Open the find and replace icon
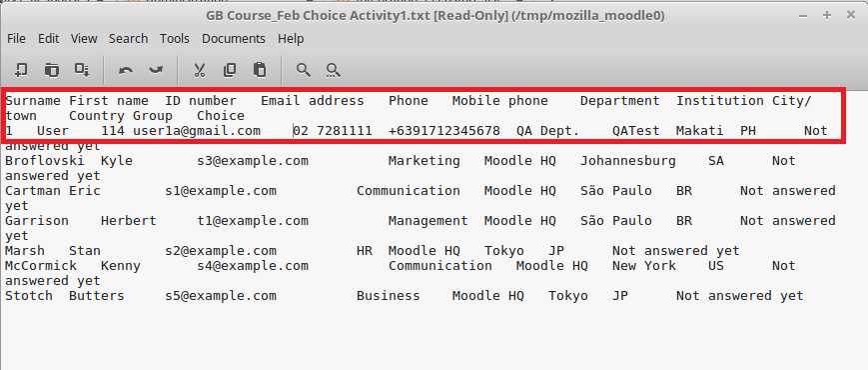Image resolution: width=868 pixels, height=370 pixels. click(334, 70)
